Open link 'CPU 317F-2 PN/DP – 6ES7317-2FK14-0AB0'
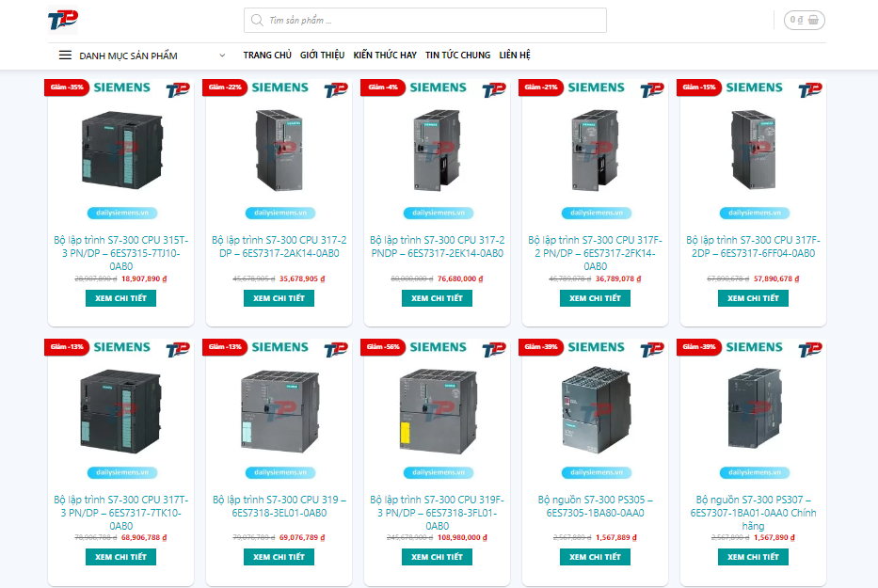This screenshot has height=588, width=878. pos(596,252)
